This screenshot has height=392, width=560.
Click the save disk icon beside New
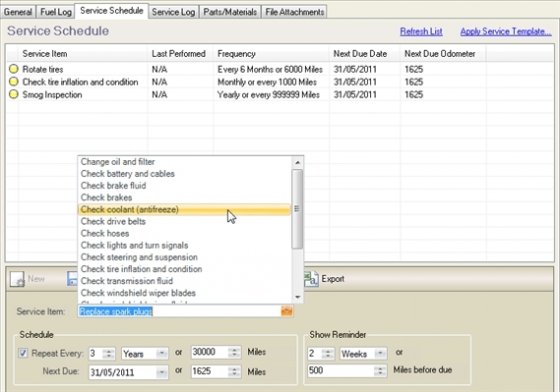[72, 279]
